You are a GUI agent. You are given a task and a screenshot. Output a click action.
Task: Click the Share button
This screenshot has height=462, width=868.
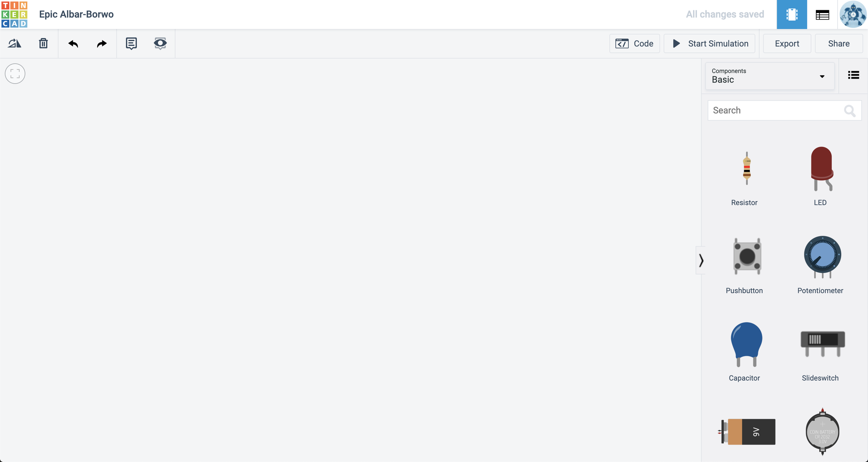pos(839,43)
